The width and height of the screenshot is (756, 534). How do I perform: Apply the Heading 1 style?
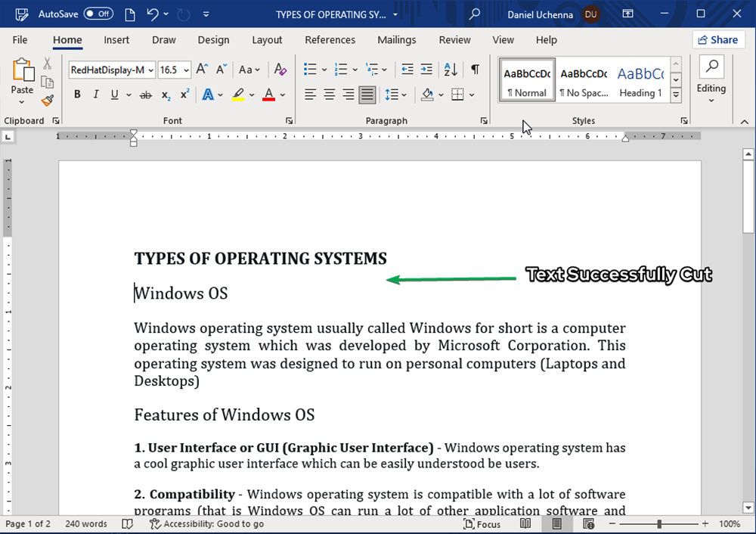(640, 79)
